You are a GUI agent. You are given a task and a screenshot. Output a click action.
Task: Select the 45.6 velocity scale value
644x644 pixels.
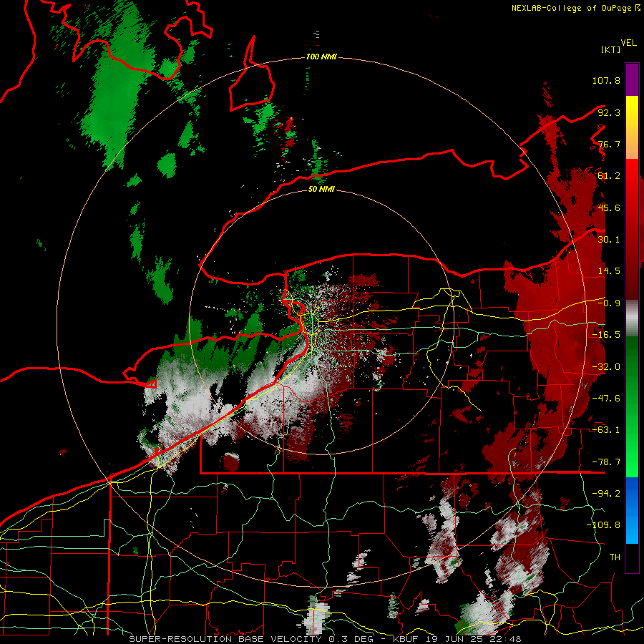(609, 208)
